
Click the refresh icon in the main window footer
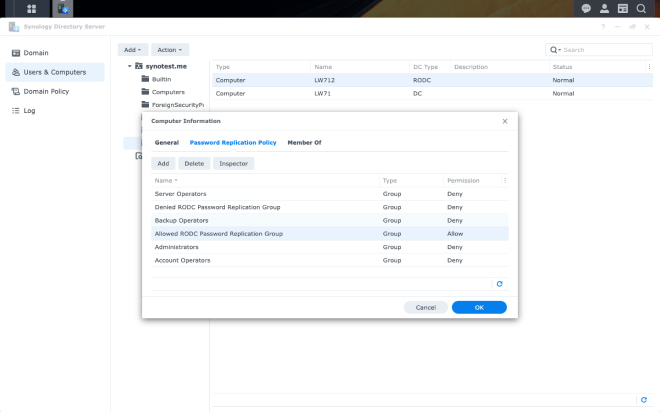pos(643,400)
